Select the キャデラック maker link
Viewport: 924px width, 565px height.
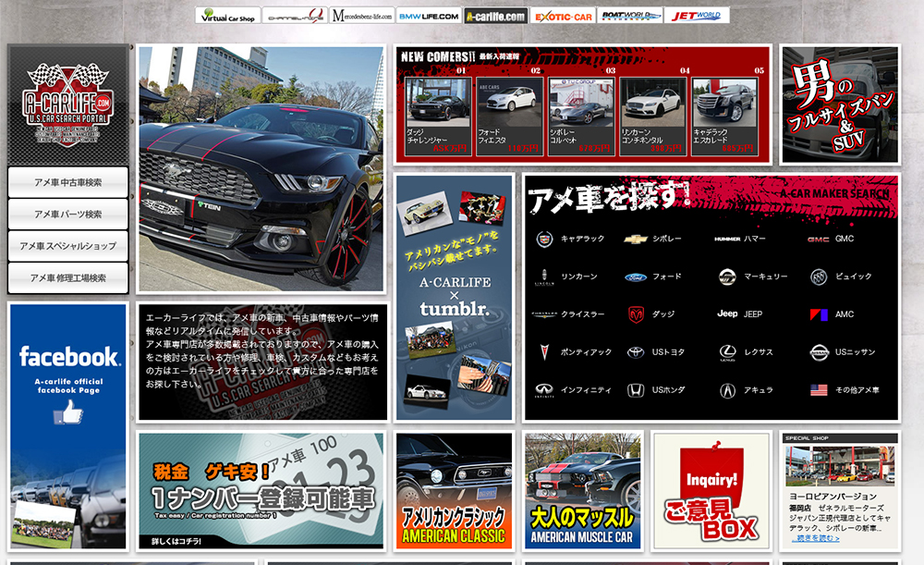coord(582,239)
